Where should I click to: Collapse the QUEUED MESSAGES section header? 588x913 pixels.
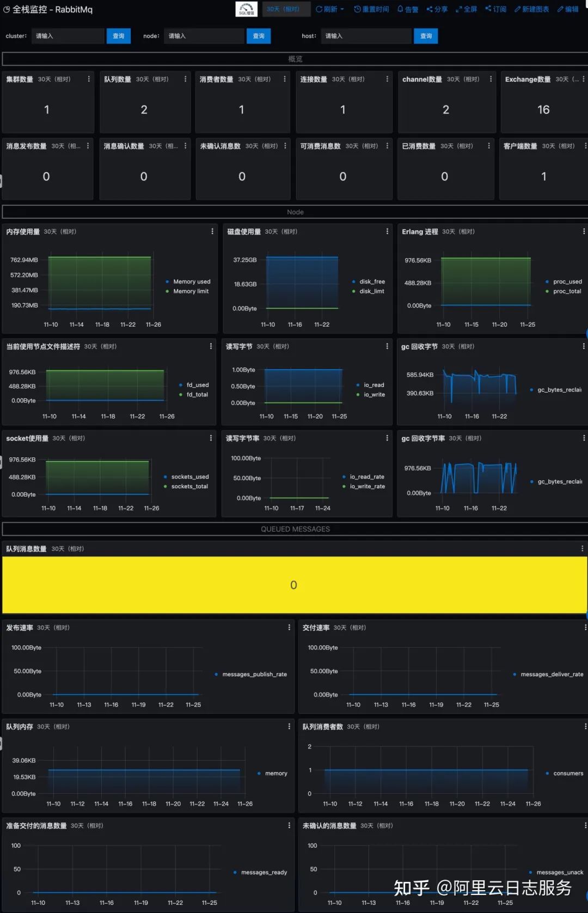coord(295,529)
